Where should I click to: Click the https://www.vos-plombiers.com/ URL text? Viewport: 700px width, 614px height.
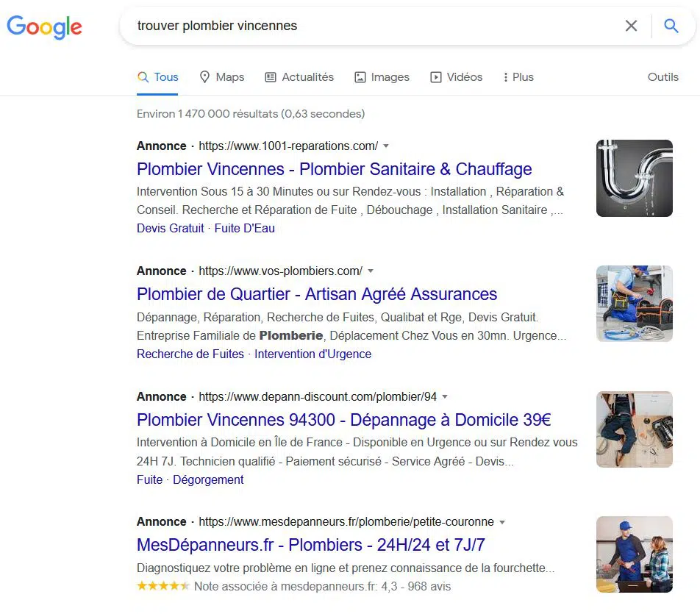point(280,271)
